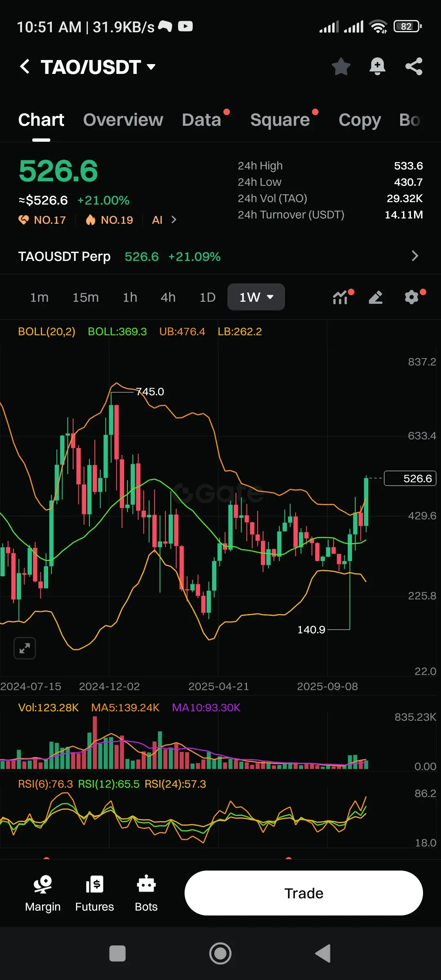Image resolution: width=441 pixels, height=980 pixels.
Task: Tap the battery indicator in status bar
Action: tap(408, 27)
